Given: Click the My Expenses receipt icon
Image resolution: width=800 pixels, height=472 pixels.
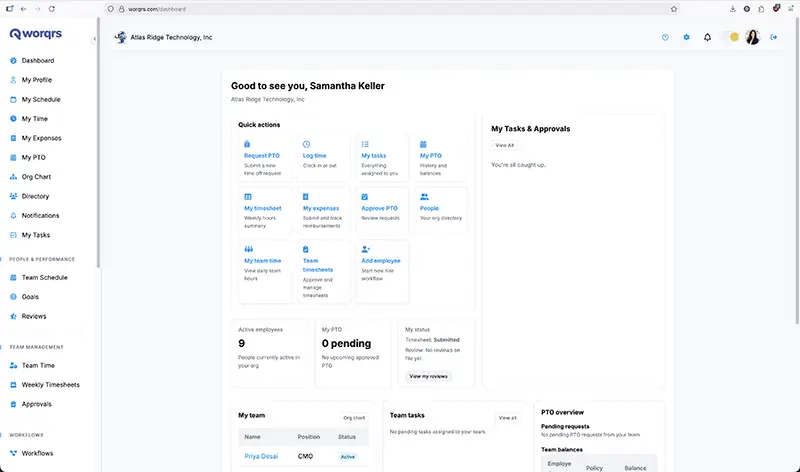Looking at the screenshot, I should click(13, 138).
